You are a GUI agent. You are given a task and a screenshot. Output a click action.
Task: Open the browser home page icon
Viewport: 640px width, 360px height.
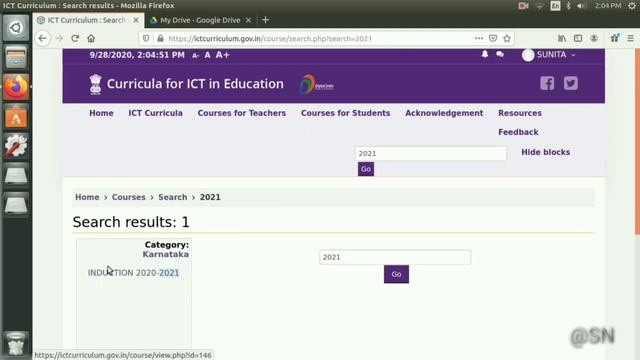point(91,38)
